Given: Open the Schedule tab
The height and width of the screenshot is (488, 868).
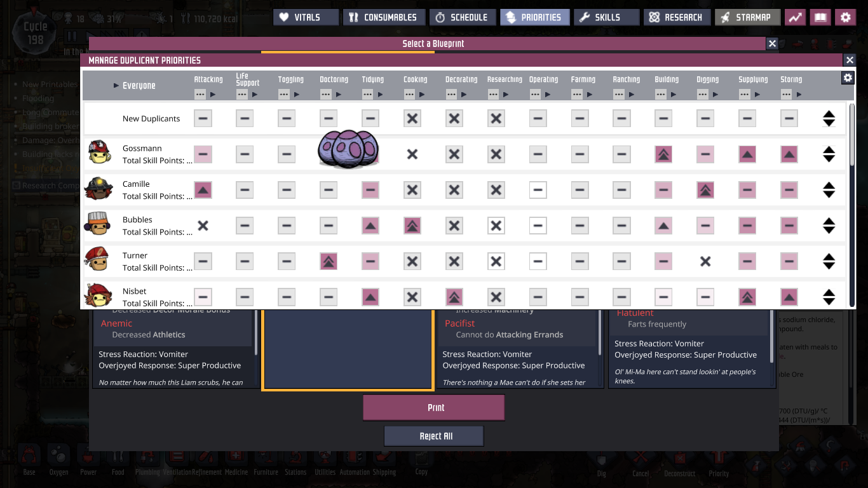Looking at the screenshot, I should click(x=462, y=17).
